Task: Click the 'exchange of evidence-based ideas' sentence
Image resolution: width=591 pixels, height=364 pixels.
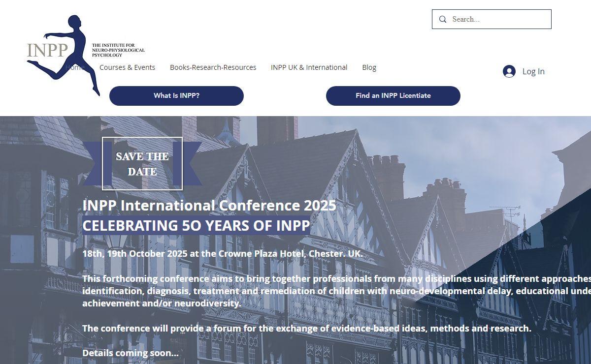Action: click(x=307, y=328)
